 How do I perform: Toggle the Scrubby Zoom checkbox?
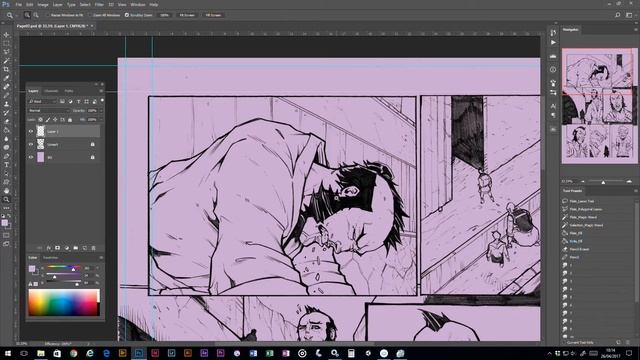pos(127,15)
